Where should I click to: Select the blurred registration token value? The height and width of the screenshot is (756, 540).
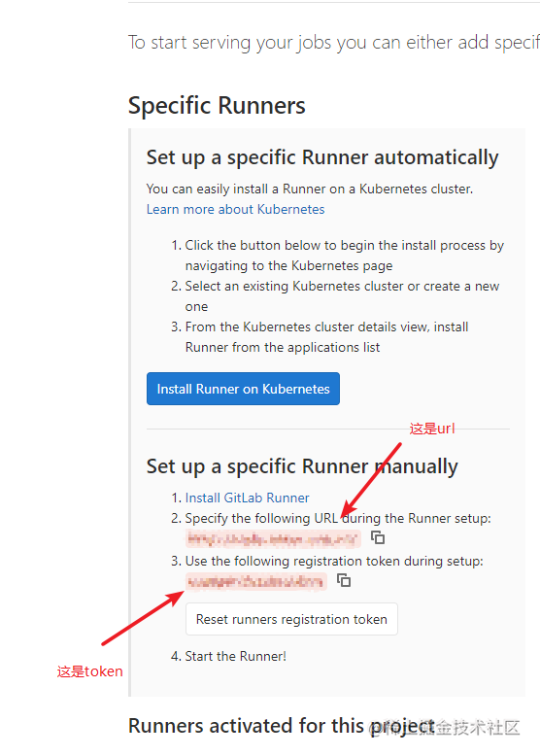256,581
